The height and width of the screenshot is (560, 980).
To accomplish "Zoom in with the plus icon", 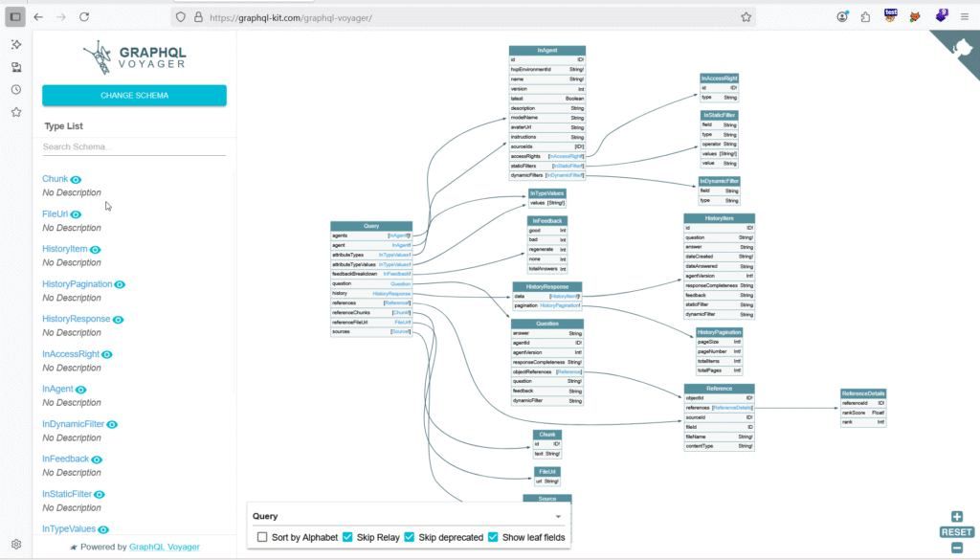I will 956,517.
